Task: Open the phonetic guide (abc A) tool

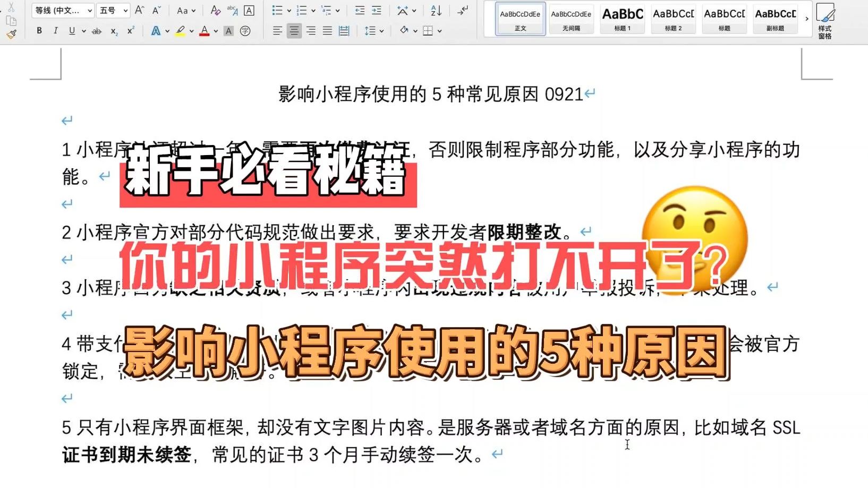Action: pos(232,10)
